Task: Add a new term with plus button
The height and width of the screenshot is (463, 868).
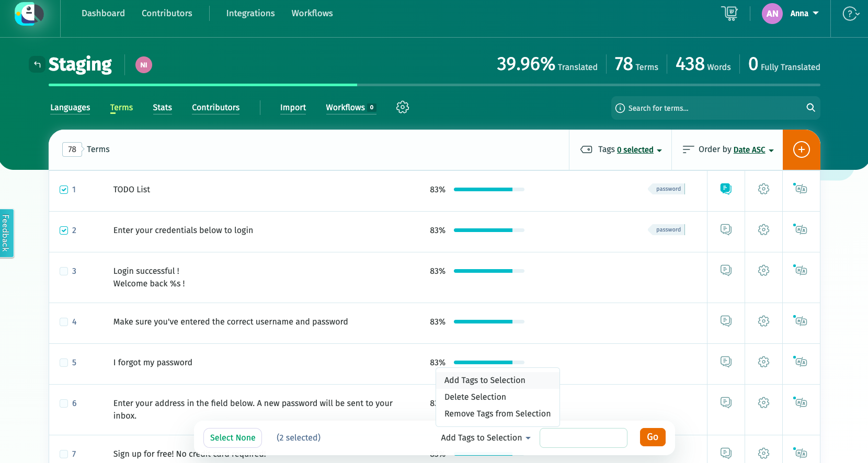Action: click(x=802, y=149)
